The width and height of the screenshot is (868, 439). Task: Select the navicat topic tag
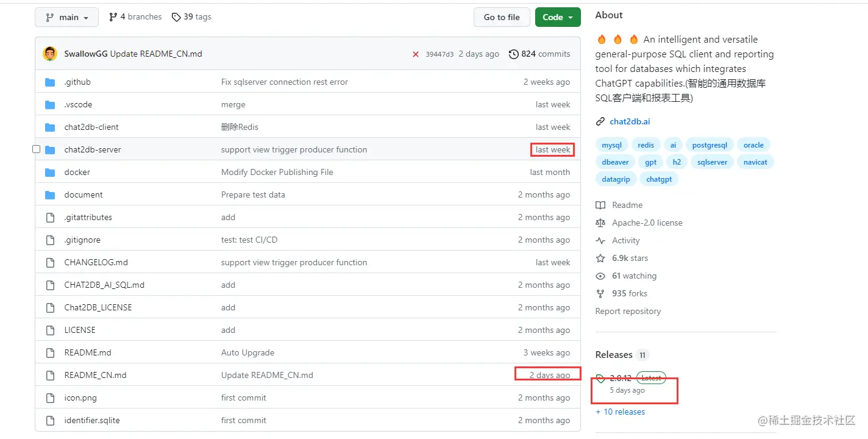click(x=755, y=162)
